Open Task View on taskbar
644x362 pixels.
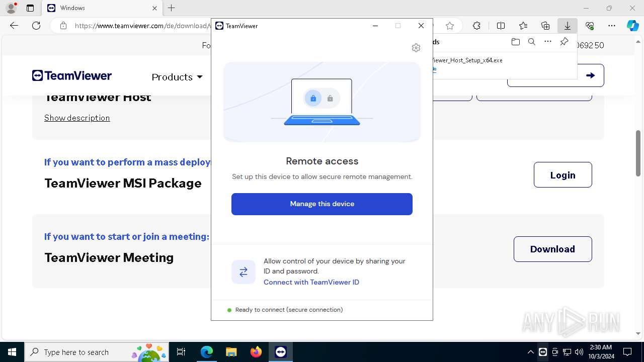182,352
